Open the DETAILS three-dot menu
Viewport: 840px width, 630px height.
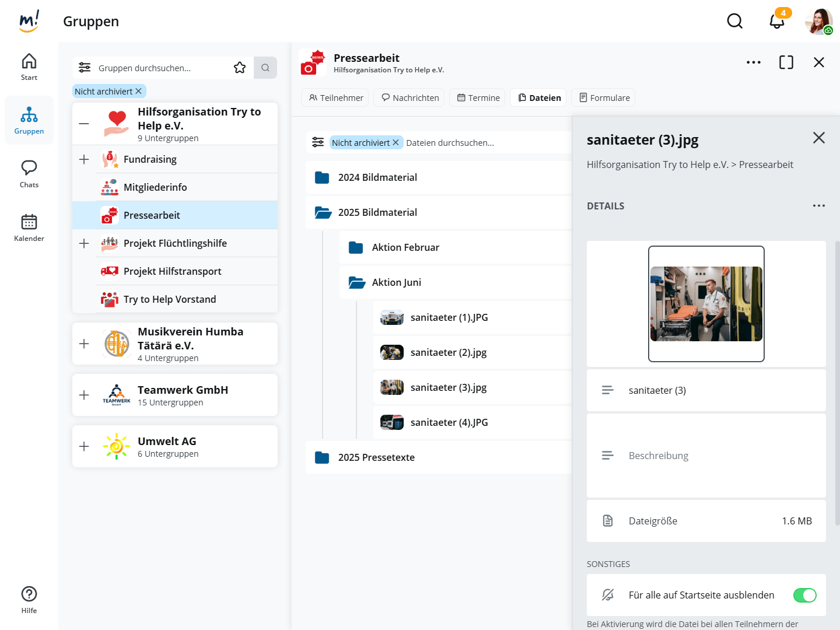818,206
